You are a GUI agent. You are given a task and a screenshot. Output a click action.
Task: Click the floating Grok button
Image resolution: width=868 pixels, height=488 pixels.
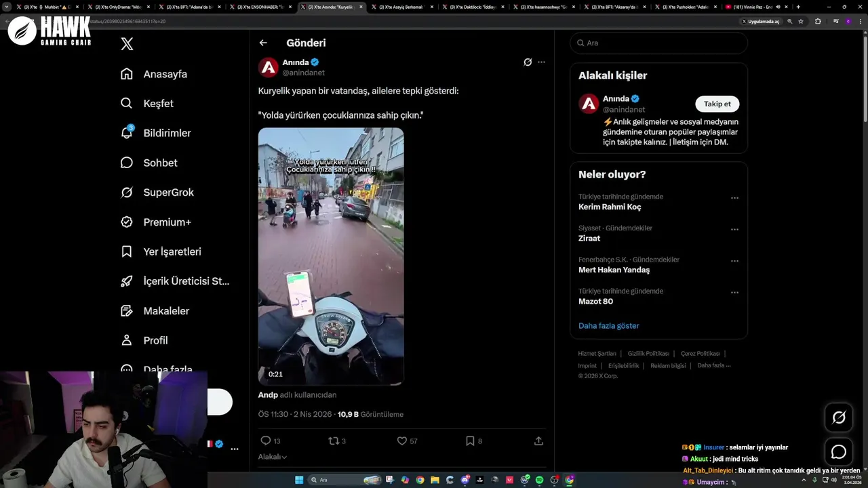coord(839,418)
